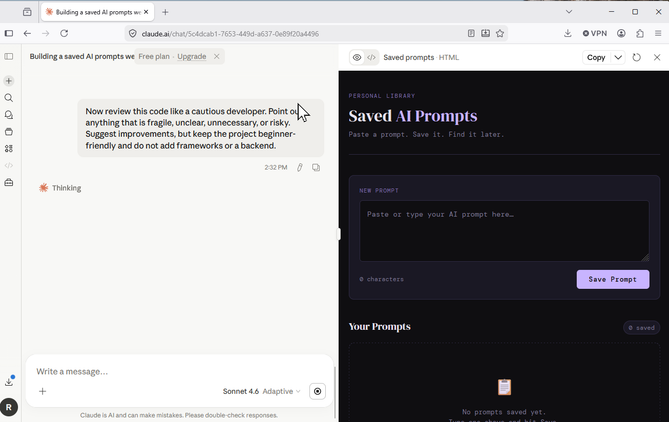669x422 pixels.
Task: Click the clipboard empty-state icon
Action: point(504,387)
